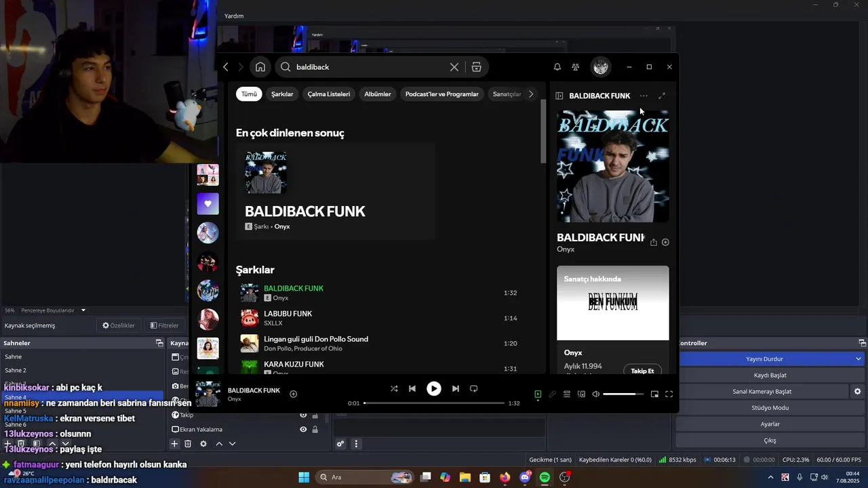Follow Onyx with Takip Et button
Image resolution: width=868 pixels, height=488 pixels.
tap(642, 371)
